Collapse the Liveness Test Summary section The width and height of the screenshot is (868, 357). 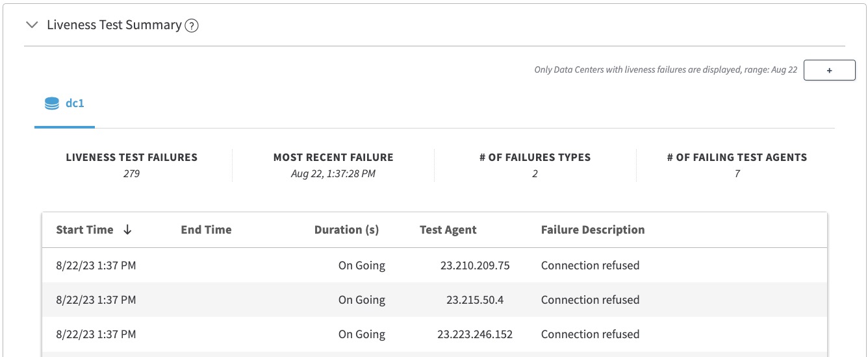click(x=31, y=25)
